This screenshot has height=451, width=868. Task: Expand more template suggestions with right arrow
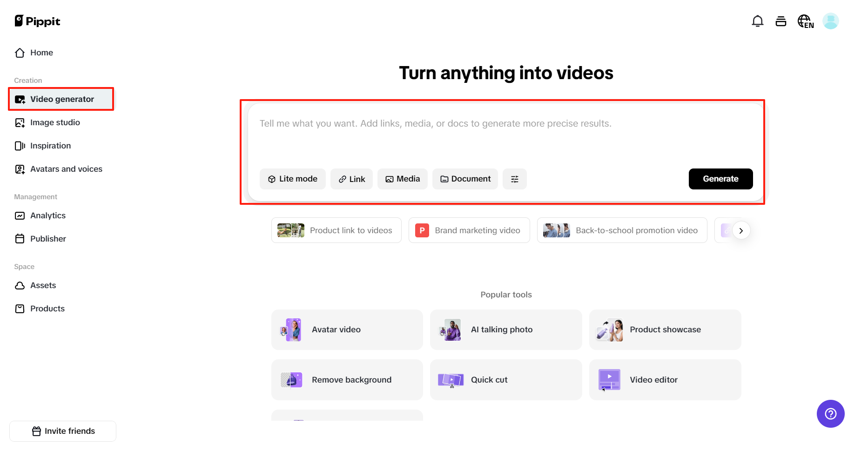coord(741,230)
